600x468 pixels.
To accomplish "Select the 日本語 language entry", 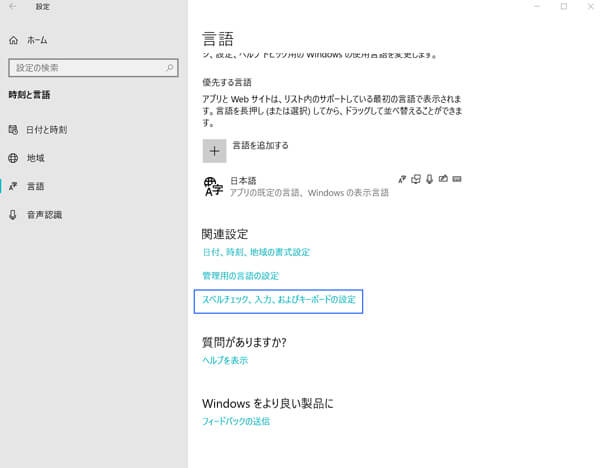I will pyautogui.click(x=332, y=186).
